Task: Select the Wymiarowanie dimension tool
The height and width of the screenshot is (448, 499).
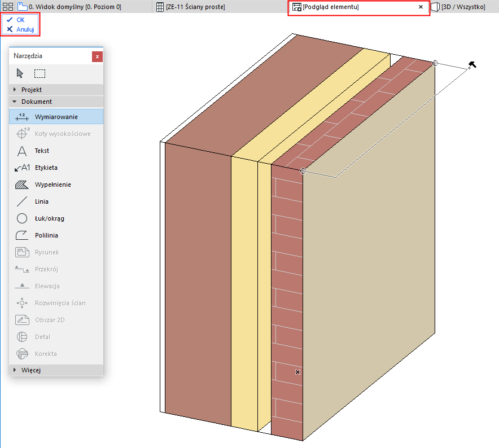Action: tap(56, 117)
